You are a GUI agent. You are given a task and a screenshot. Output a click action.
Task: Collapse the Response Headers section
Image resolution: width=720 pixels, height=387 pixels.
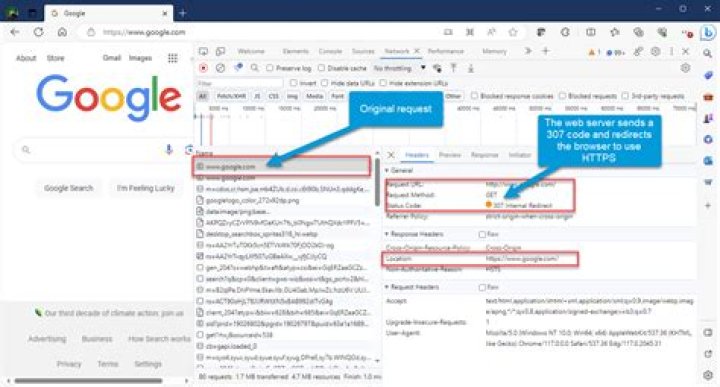click(387, 234)
